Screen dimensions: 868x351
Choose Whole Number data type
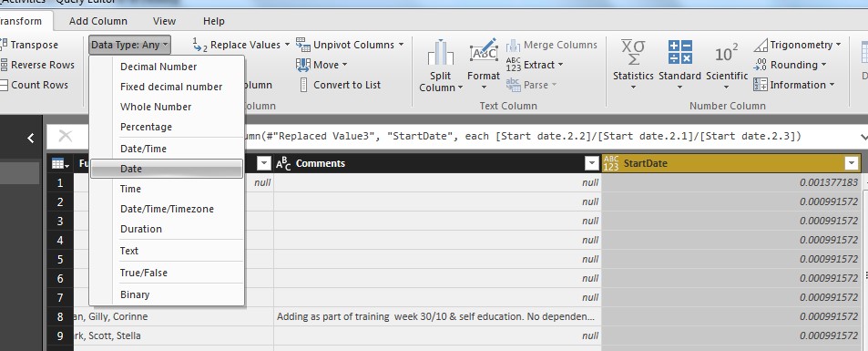(167, 107)
